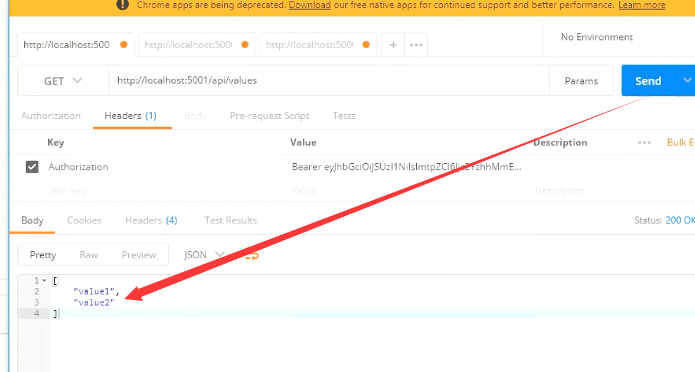This screenshot has width=695, height=372.
Task: Click the request URL input field
Action: coord(329,81)
